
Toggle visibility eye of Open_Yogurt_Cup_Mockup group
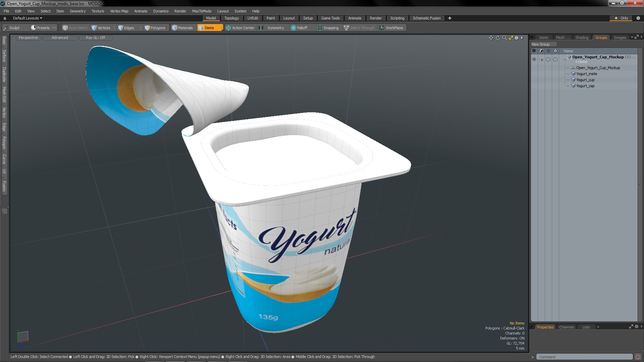coord(534,59)
